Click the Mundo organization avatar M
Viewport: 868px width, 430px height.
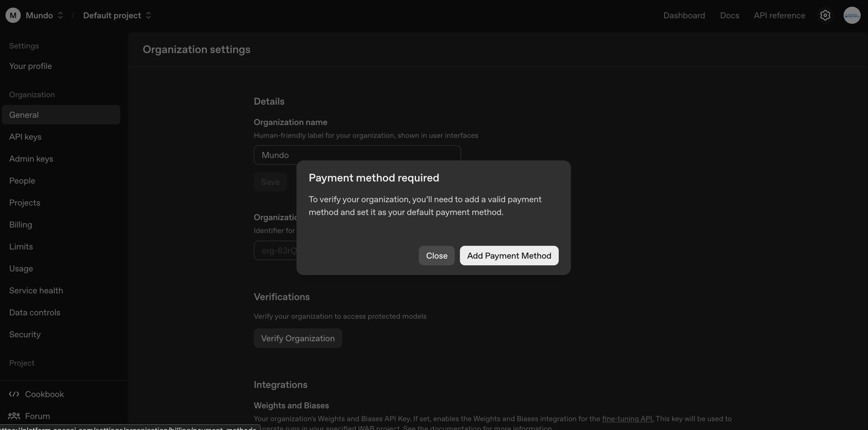pos(13,15)
